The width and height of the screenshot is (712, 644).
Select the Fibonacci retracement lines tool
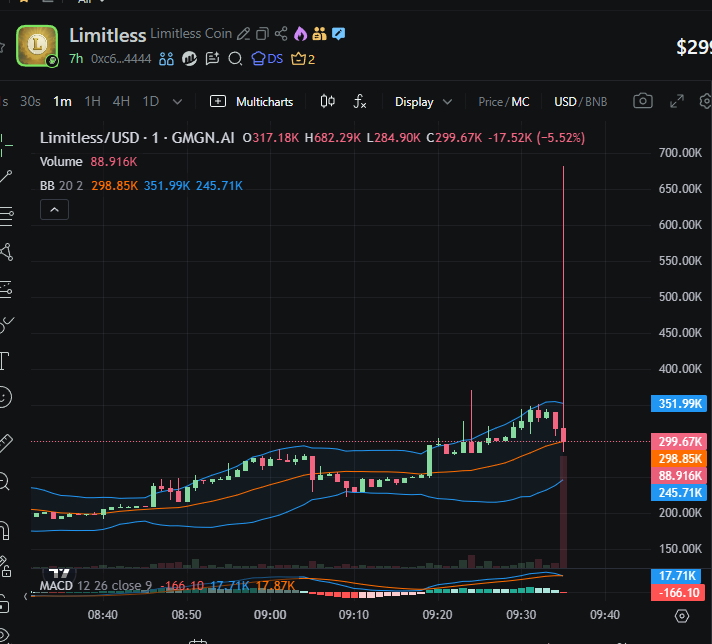pyautogui.click(x=6, y=216)
